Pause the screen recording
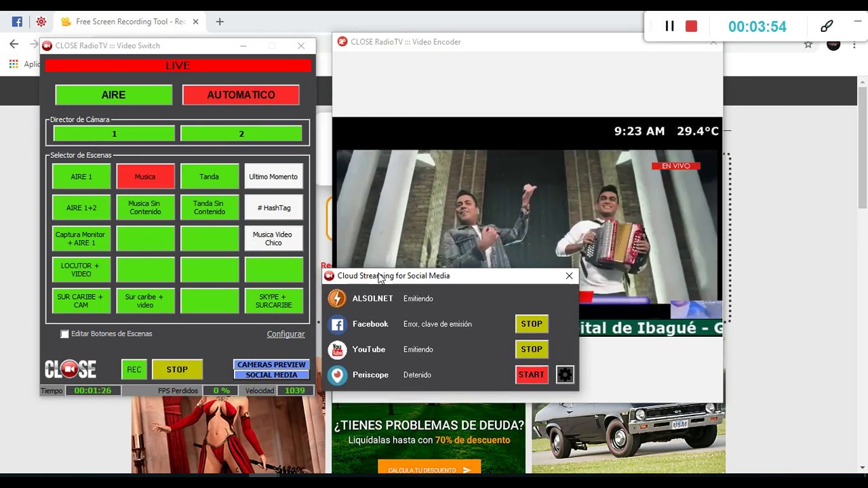Viewport: 868px width, 488px height. point(669,26)
